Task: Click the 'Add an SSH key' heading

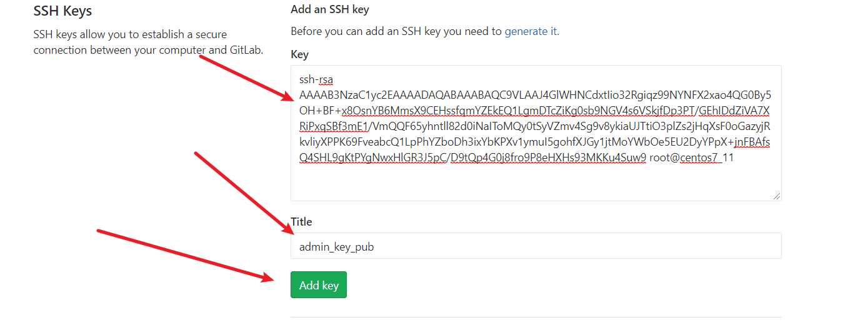Action: (x=329, y=10)
